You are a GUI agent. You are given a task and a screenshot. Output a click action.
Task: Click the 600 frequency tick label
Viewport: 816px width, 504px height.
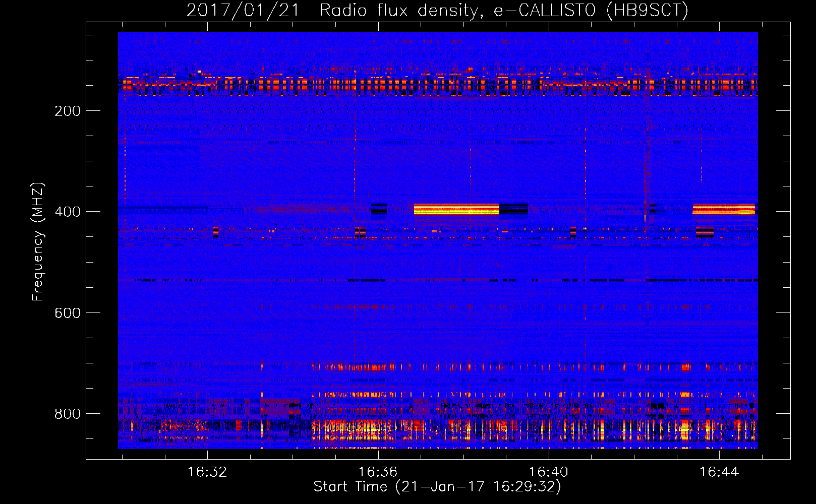pyautogui.click(x=68, y=313)
